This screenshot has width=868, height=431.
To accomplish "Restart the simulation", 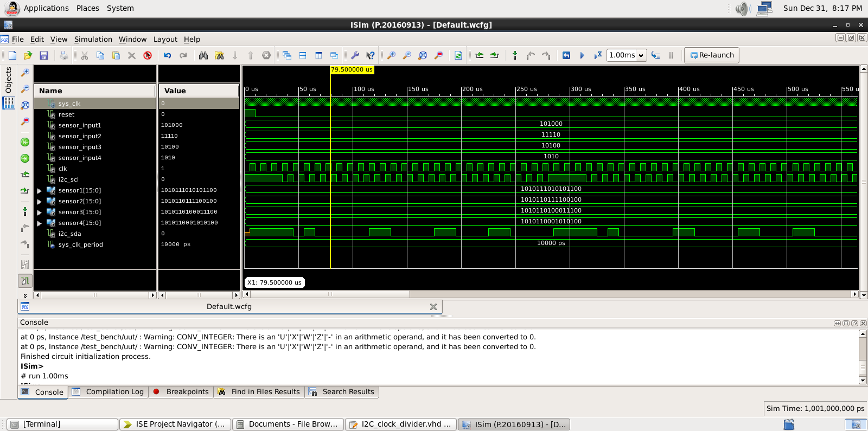I will (x=566, y=55).
